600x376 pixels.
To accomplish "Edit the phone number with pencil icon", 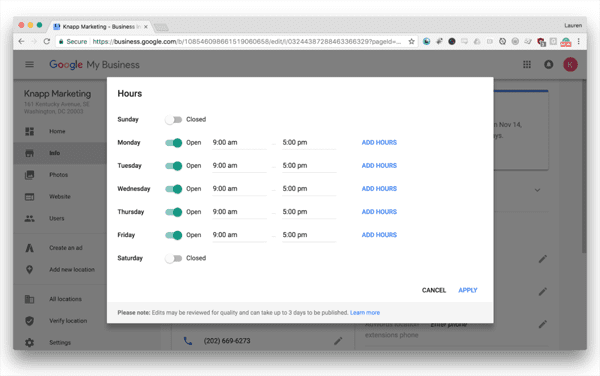I will tap(338, 341).
